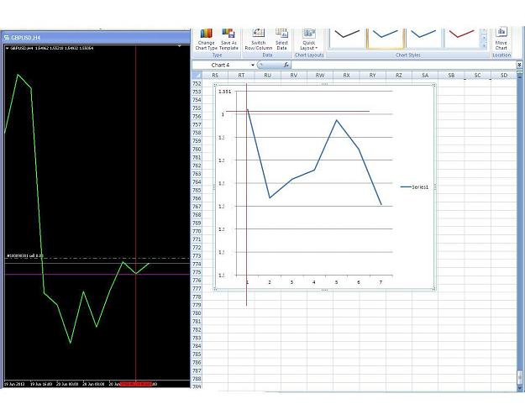Image resolution: width=525 pixels, height=420 pixels.
Task: Select row 760 header
Action: [197, 149]
